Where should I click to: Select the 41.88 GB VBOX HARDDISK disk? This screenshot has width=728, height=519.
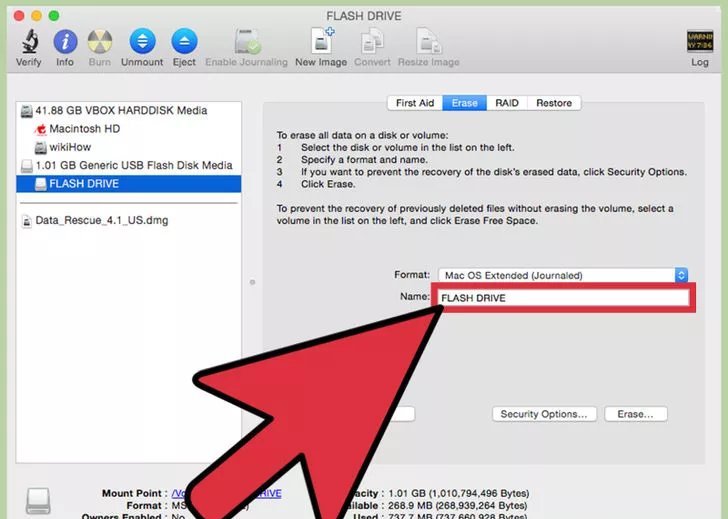(x=121, y=111)
